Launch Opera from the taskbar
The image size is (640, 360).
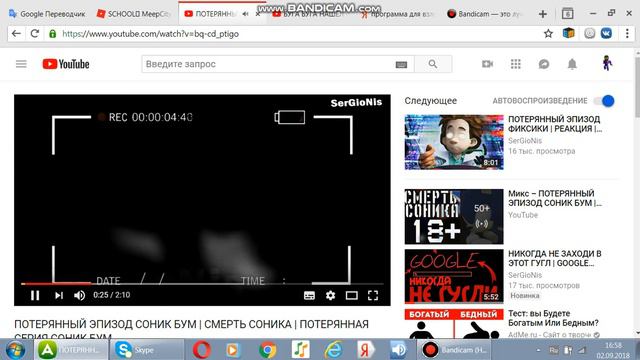click(202, 350)
